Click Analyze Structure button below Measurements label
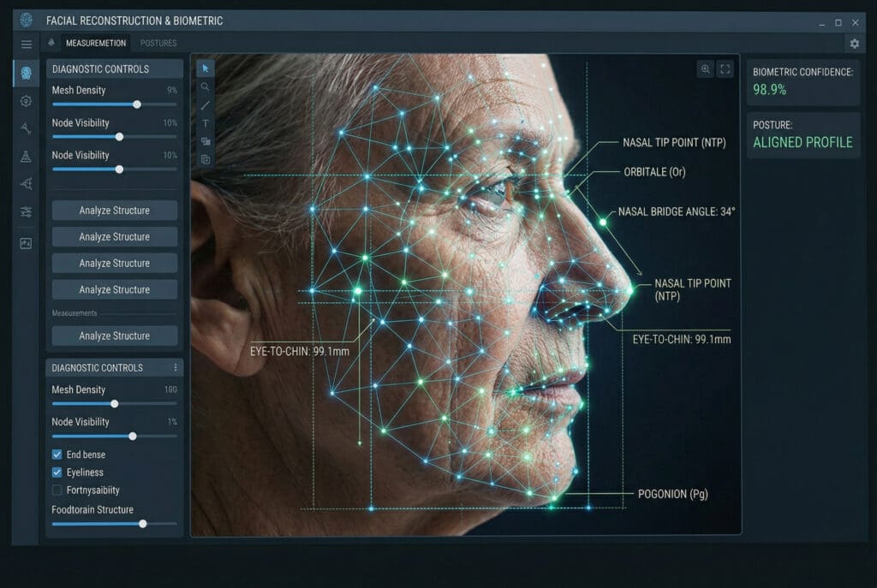The image size is (877, 588). coord(115,336)
